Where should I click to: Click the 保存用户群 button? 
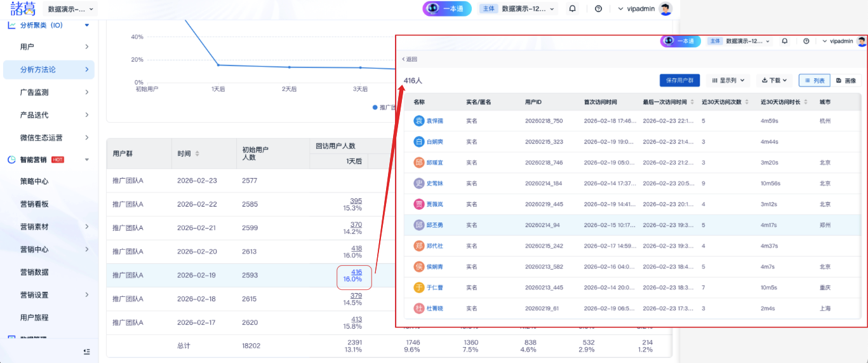pyautogui.click(x=679, y=81)
